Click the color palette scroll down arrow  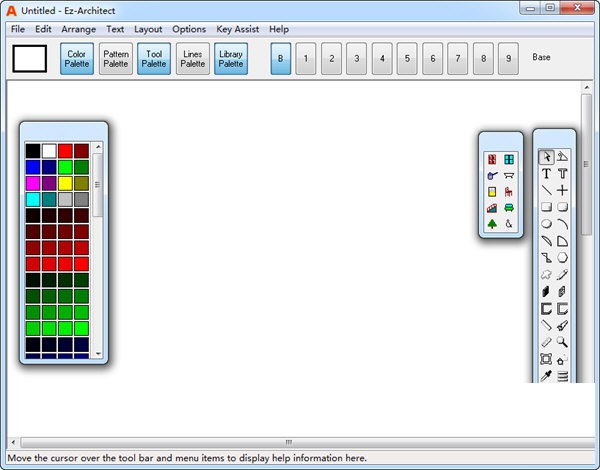(x=98, y=353)
